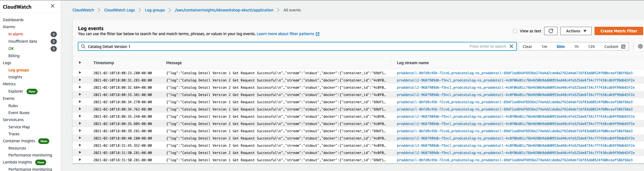
Task: Go to CloudWatch Logs breadcrumb
Action: (119, 10)
